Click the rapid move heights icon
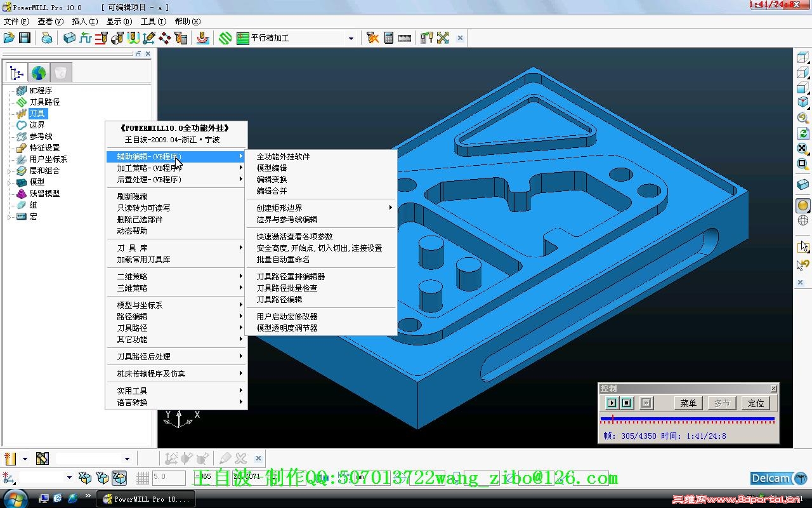 101,38
